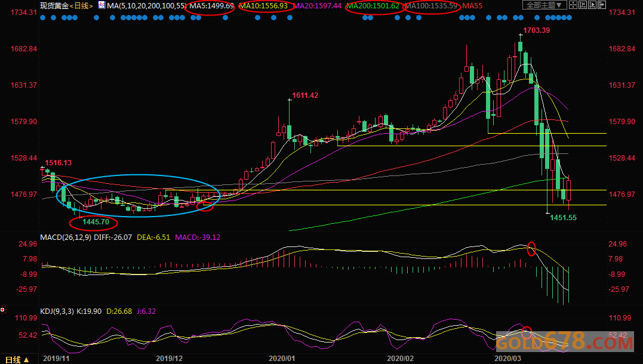Click the D:26.68 value
The image size is (643, 364).
point(119,311)
